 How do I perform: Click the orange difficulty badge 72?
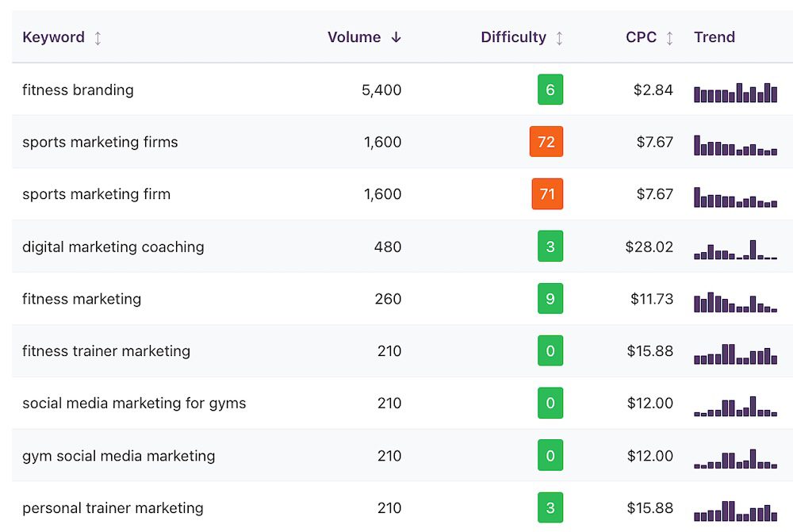(546, 142)
